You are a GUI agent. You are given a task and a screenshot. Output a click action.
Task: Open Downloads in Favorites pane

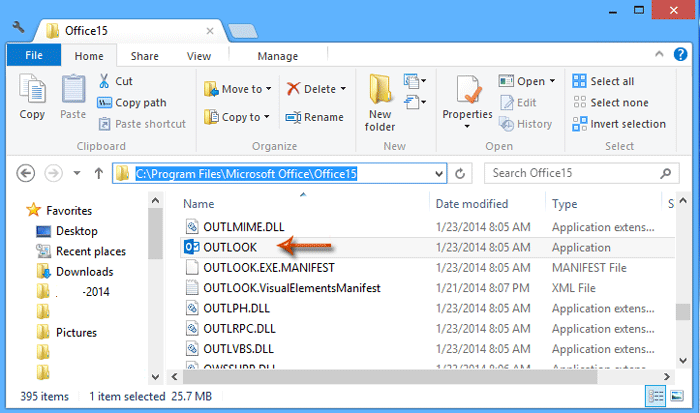pyautogui.click(x=84, y=271)
